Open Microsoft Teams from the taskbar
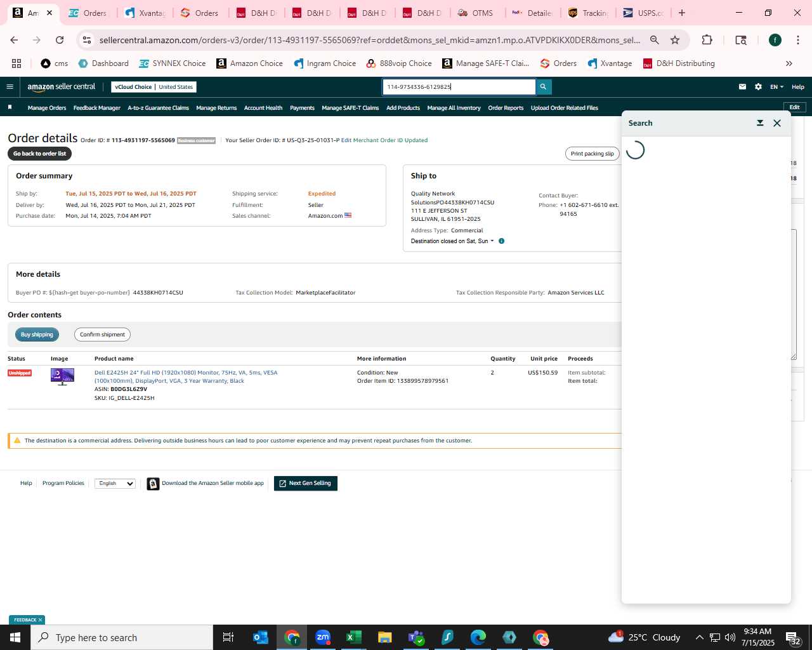Viewport: 812px width, 650px height. [x=416, y=637]
